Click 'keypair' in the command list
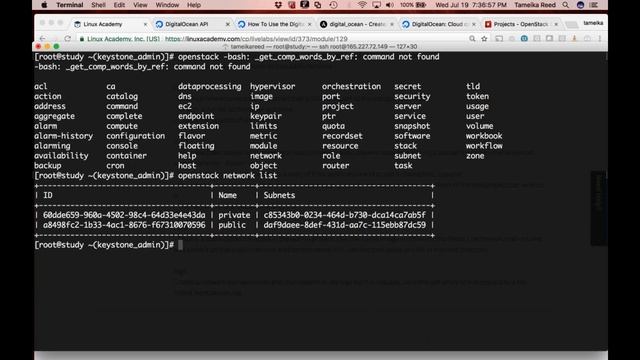Image resolution: width=640 pixels, height=360 pixels. coord(266,116)
